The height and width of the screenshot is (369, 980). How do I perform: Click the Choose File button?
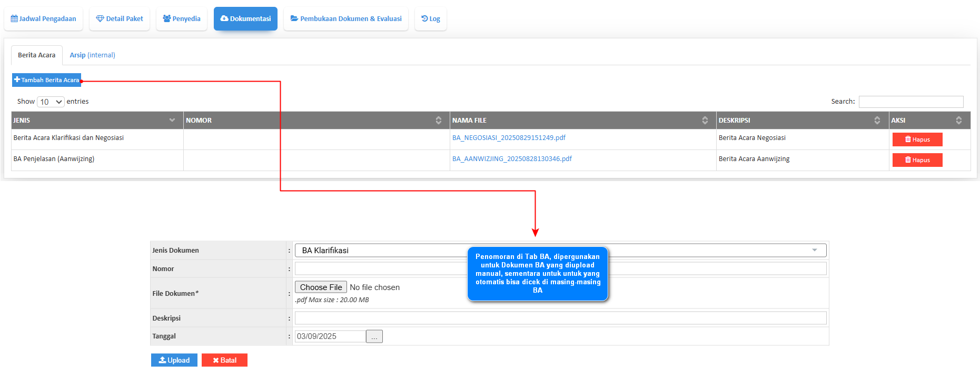pyautogui.click(x=321, y=287)
